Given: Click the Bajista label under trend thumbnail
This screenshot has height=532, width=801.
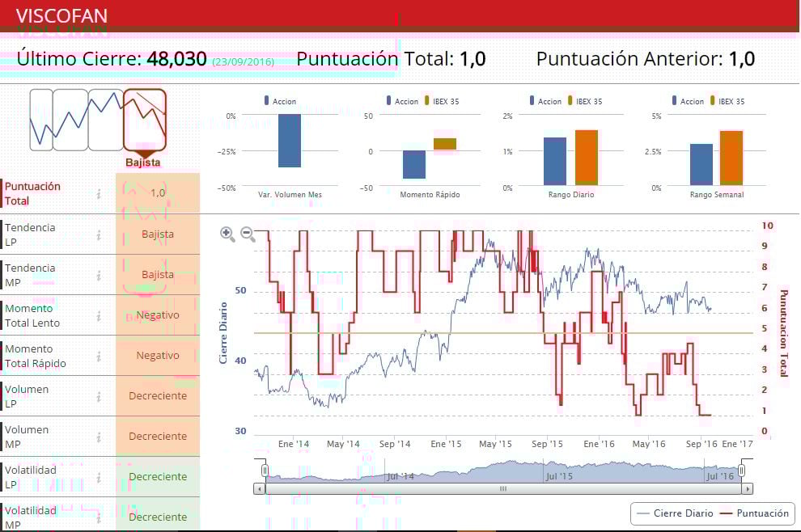Looking at the screenshot, I should click(143, 163).
